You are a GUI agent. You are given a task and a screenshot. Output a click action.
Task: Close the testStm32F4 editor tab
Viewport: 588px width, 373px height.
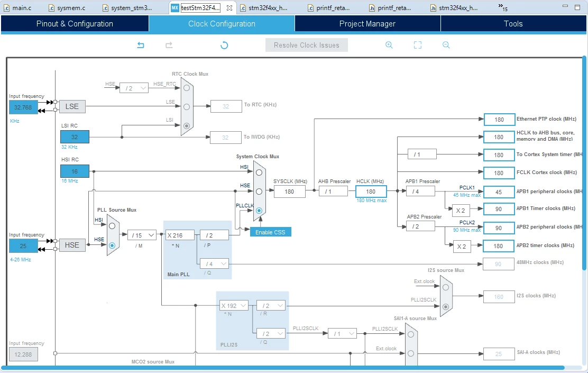[x=229, y=7]
